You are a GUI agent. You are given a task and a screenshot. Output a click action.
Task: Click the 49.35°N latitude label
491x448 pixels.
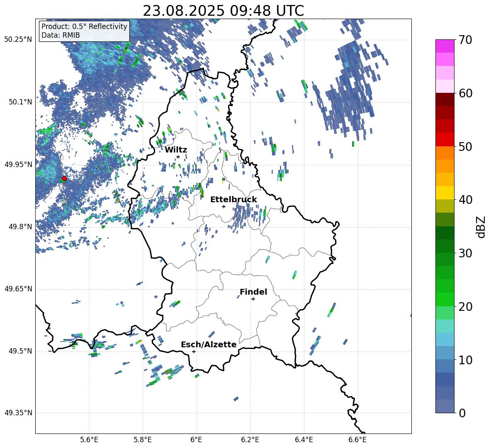coord(18,413)
